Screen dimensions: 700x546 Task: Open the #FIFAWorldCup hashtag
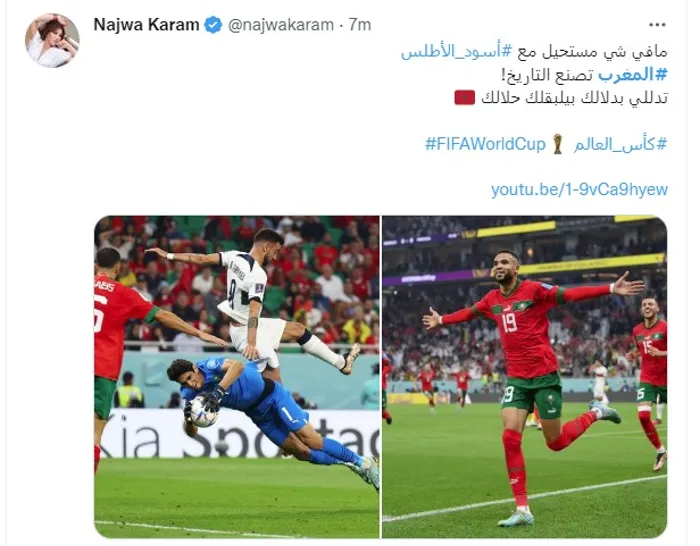[x=485, y=144]
